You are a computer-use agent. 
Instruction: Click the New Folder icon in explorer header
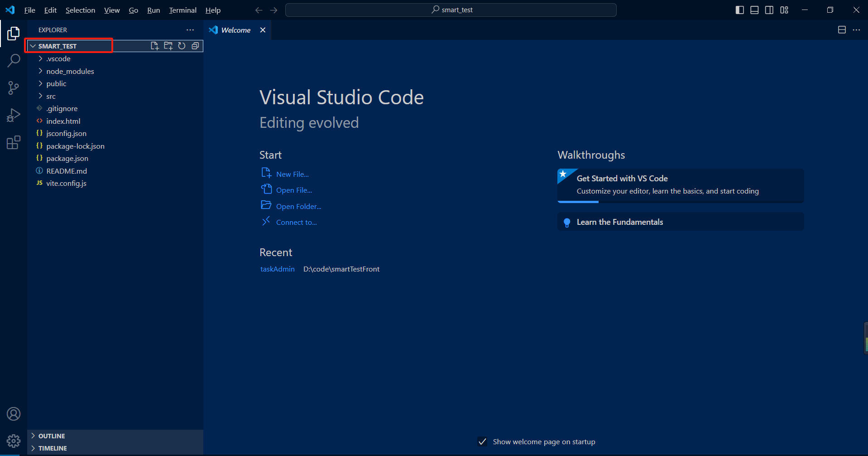tap(168, 46)
